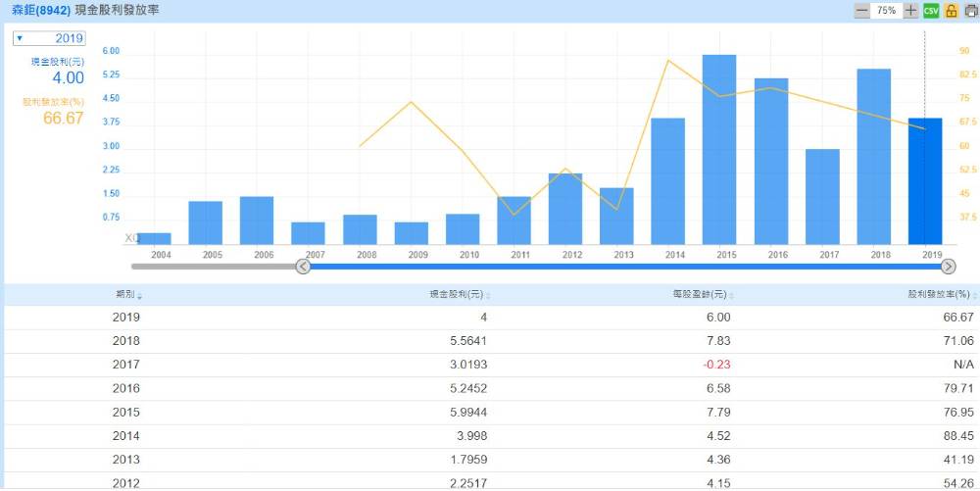Image resolution: width=980 pixels, height=491 pixels.
Task: Click the blue selected range bar
Action: pyautogui.click(x=625, y=267)
